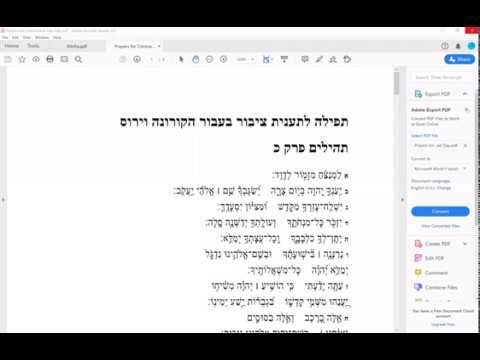Open Create PDF tool in side panel
This screenshot has height=360, width=480.
(432, 244)
